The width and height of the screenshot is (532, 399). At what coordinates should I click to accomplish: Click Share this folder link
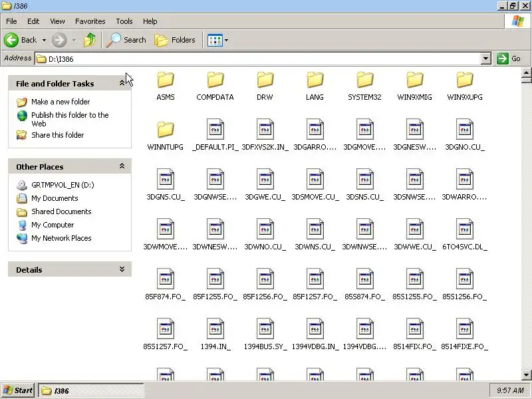(x=58, y=135)
